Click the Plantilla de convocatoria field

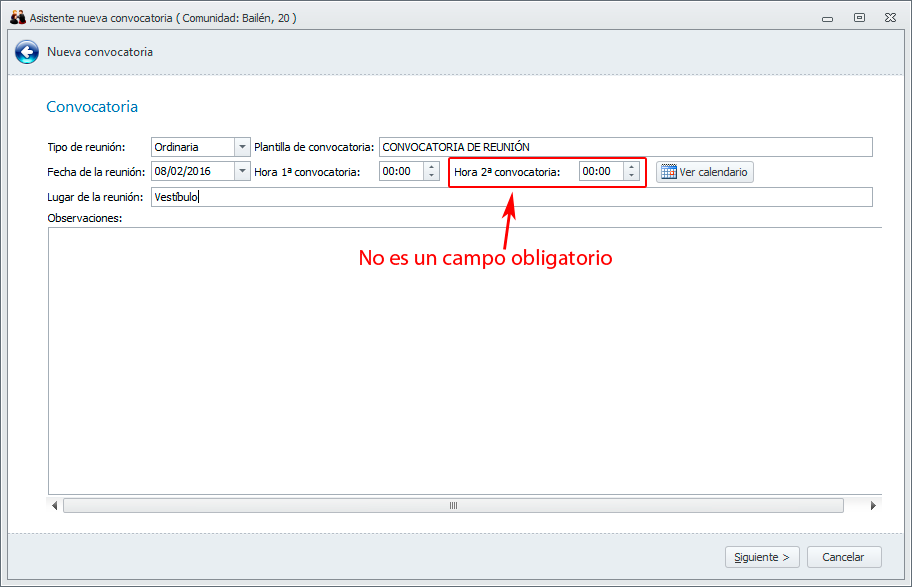626,147
